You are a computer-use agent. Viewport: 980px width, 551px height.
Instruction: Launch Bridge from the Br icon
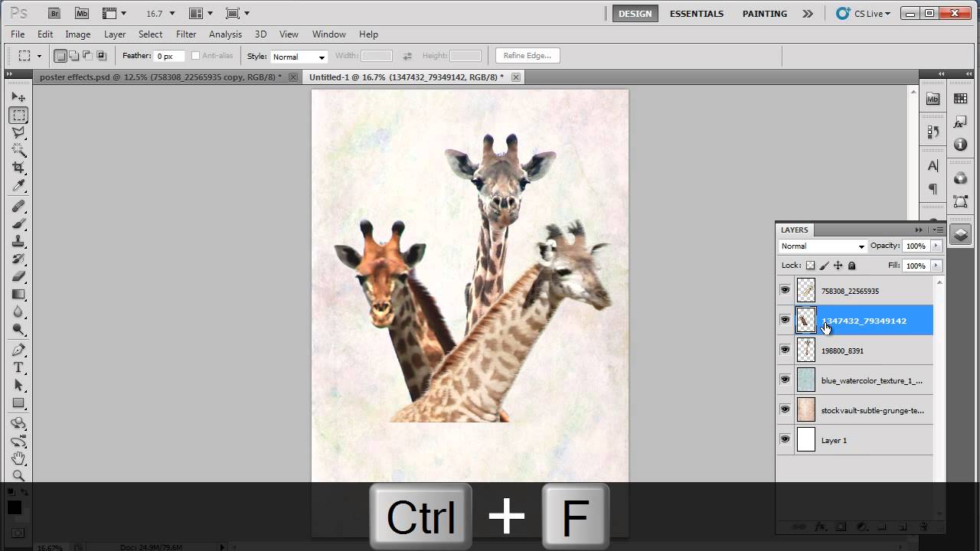pos(54,13)
